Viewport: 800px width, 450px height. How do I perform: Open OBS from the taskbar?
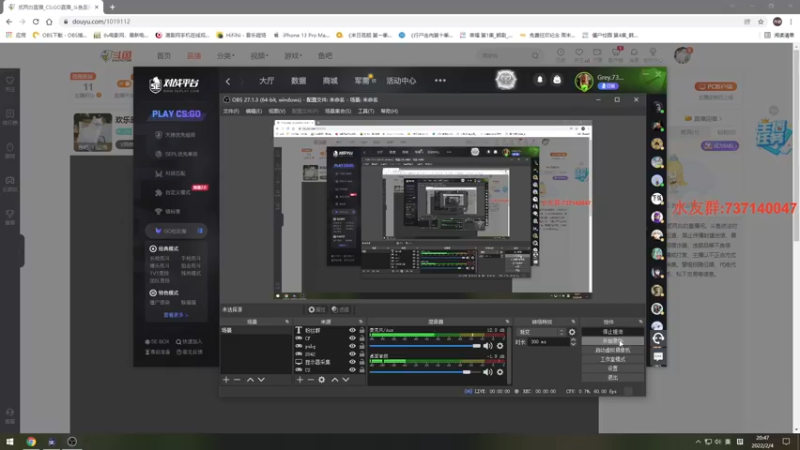(x=72, y=441)
